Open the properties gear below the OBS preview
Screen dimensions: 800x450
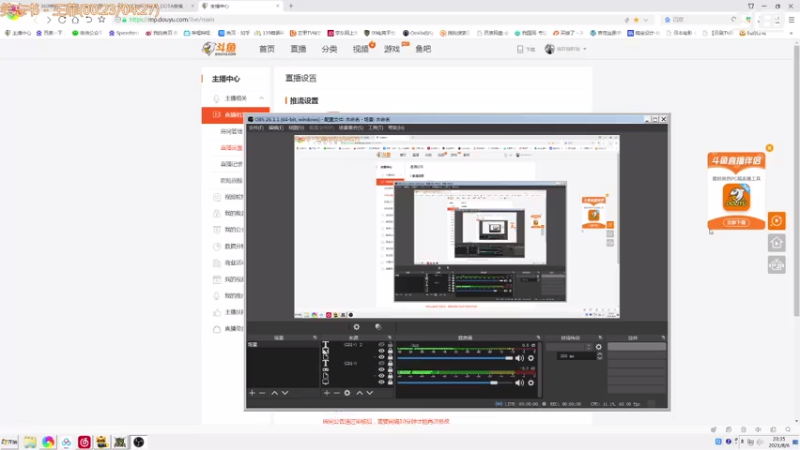click(x=357, y=327)
